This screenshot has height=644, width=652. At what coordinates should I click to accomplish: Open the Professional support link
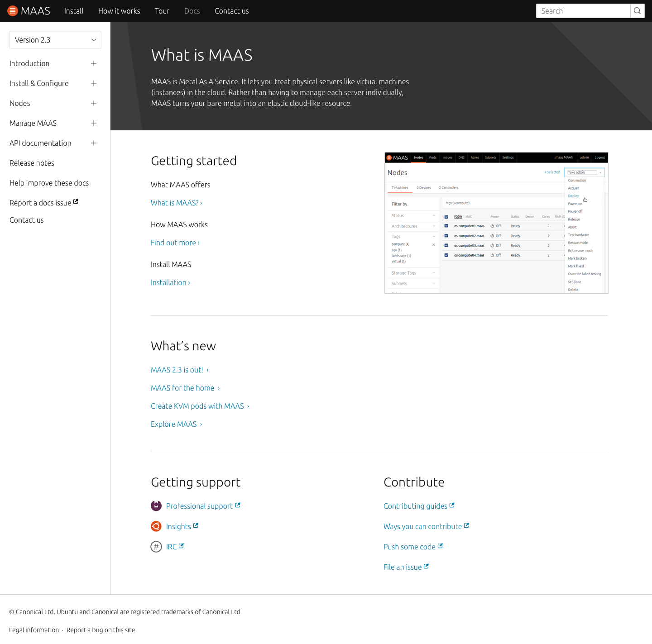click(x=203, y=506)
